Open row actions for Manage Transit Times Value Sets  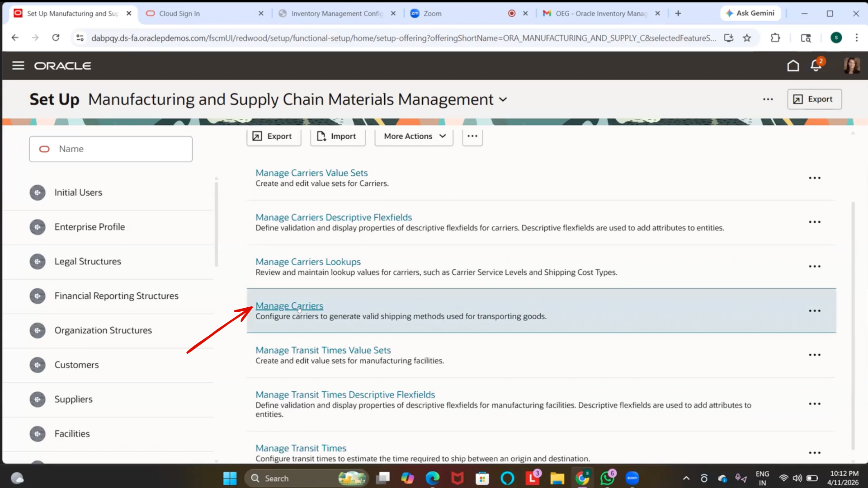pos(815,355)
